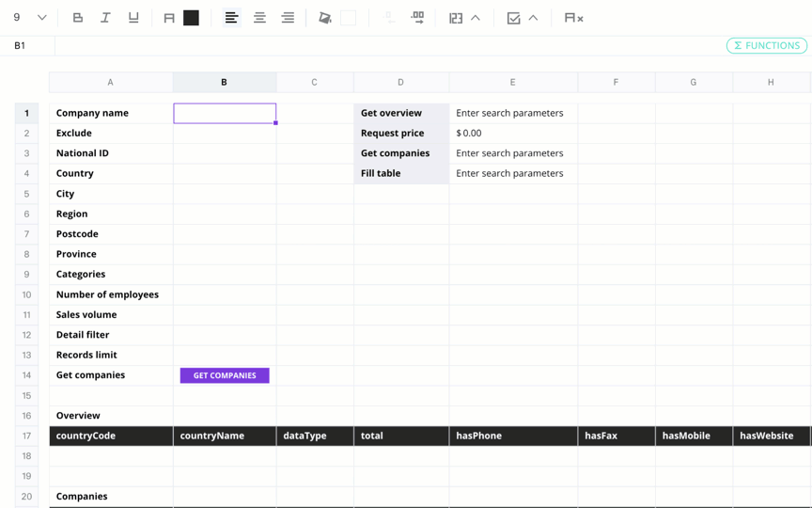Select the 'countryCode' header cell
The width and height of the screenshot is (812, 508).
[x=111, y=436]
